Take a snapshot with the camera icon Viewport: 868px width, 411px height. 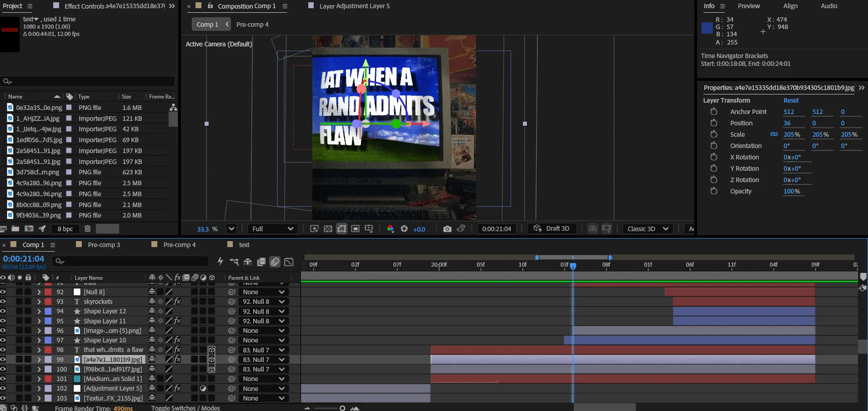pyautogui.click(x=447, y=229)
